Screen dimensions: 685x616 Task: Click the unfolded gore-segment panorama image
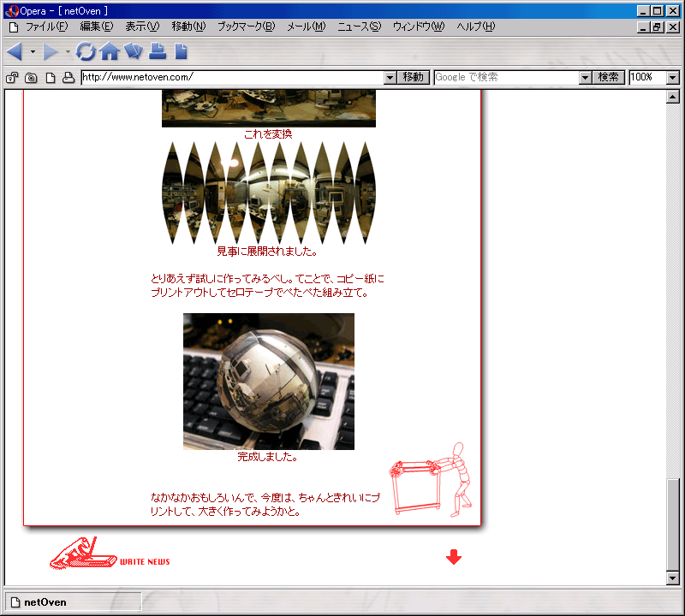269,192
